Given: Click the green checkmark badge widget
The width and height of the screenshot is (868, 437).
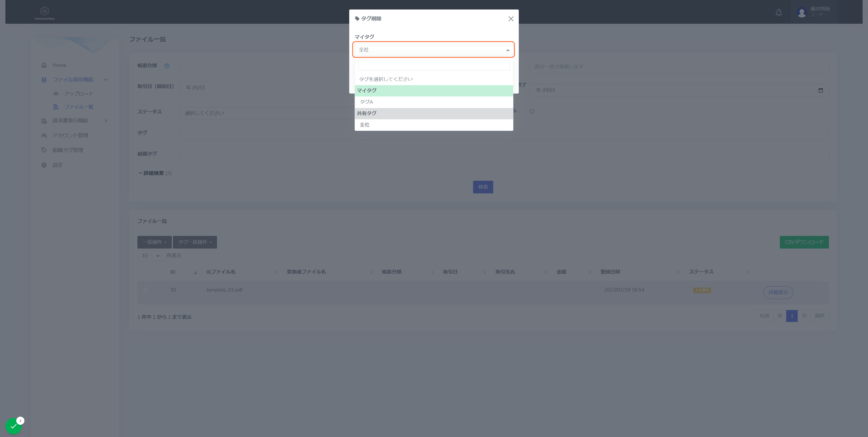Looking at the screenshot, I should 14,426.
